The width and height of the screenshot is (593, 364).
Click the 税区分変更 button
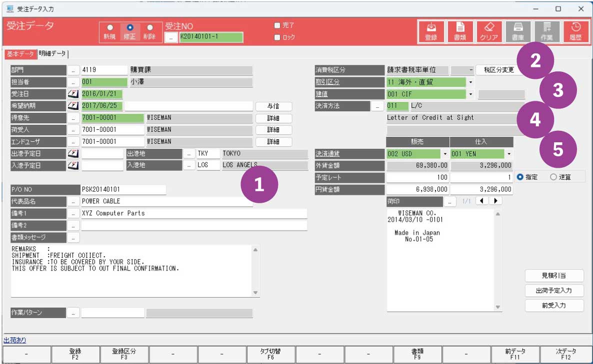coord(499,70)
